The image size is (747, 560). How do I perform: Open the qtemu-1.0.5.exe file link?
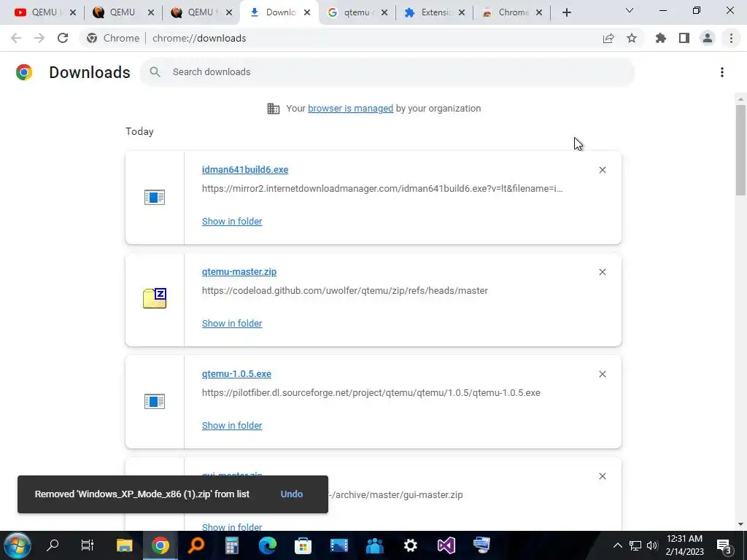point(236,374)
